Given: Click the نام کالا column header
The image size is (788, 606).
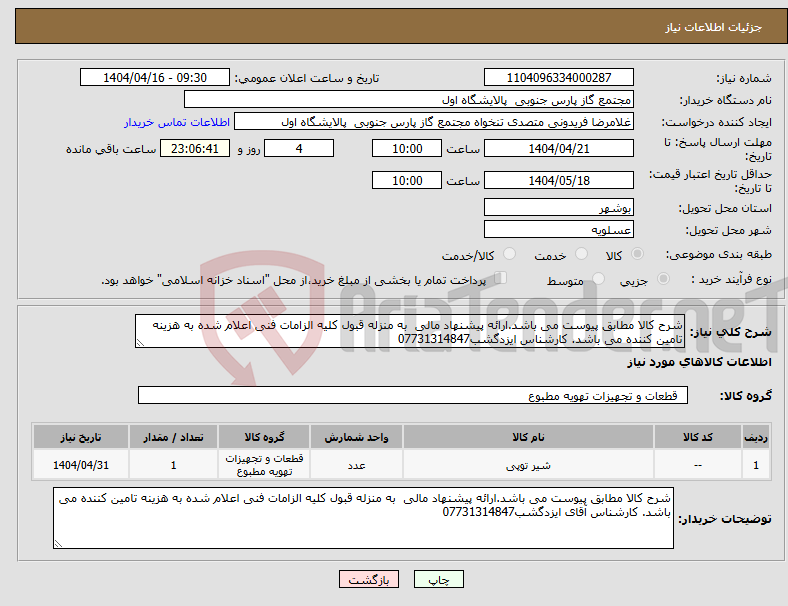Looking at the screenshot, I should 528,437.
